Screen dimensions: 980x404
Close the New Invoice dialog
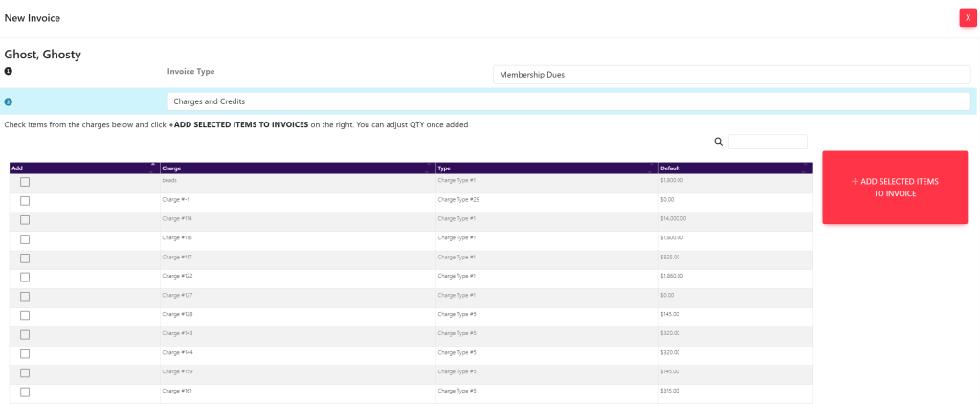point(968,18)
